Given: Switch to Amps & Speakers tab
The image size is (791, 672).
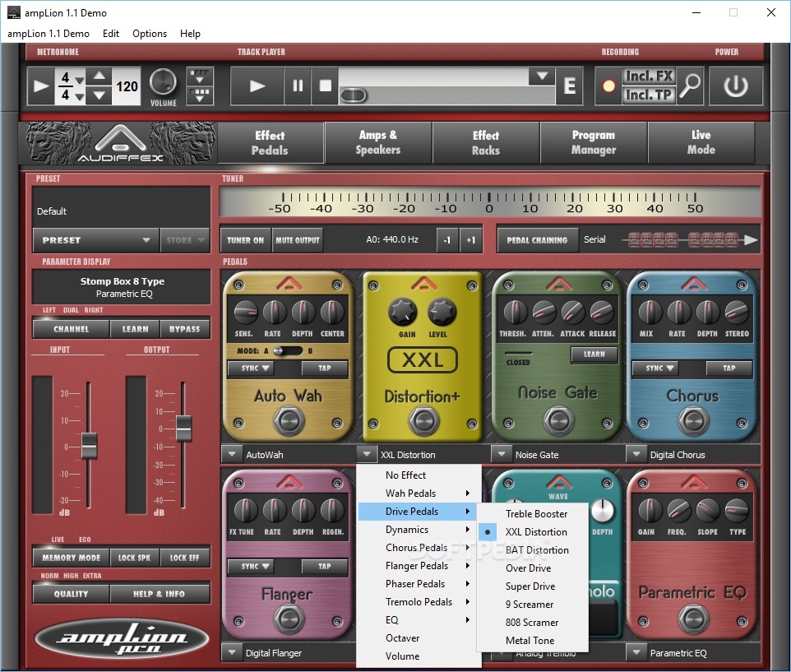Looking at the screenshot, I should [378, 142].
